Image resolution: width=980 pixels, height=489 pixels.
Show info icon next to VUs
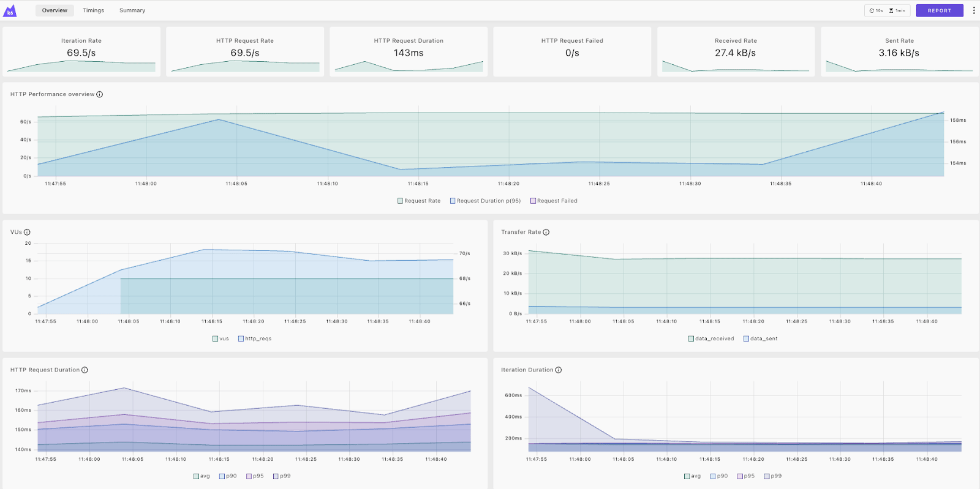(x=27, y=232)
